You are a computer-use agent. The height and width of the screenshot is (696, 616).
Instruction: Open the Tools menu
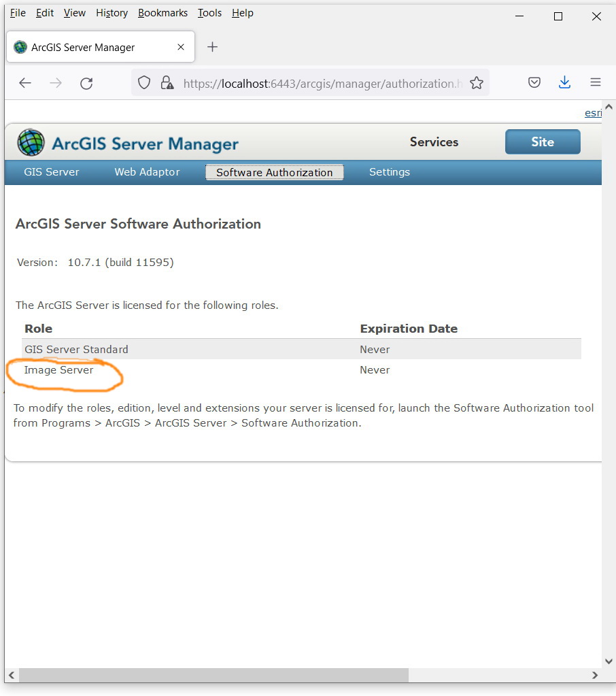pos(209,12)
